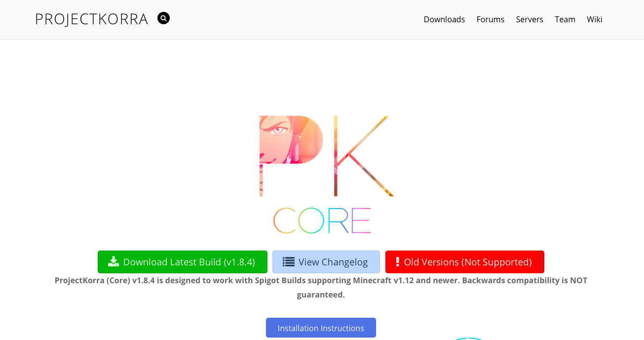This screenshot has height=340, width=644.
Task: Click the gradient letter K in logo
Action: coord(364,156)
